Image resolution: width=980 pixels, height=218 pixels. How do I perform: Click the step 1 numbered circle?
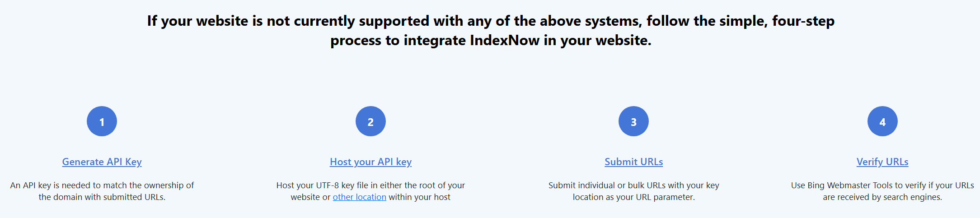point(102,121)
